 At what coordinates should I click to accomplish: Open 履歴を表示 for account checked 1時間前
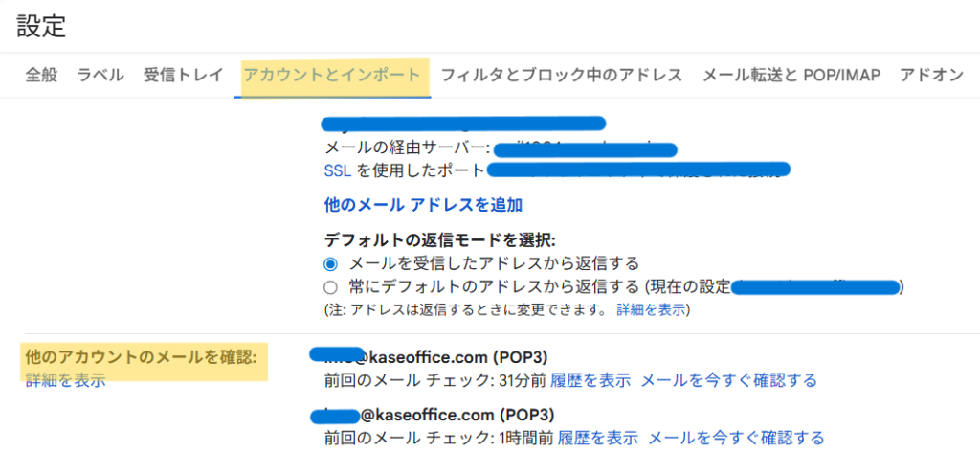(598, 438)
